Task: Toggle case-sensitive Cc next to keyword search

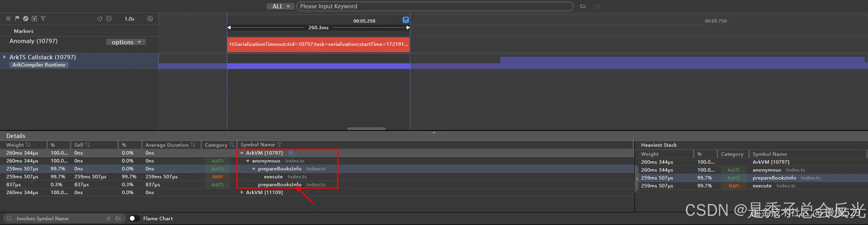Action: (x=583, y=6)
